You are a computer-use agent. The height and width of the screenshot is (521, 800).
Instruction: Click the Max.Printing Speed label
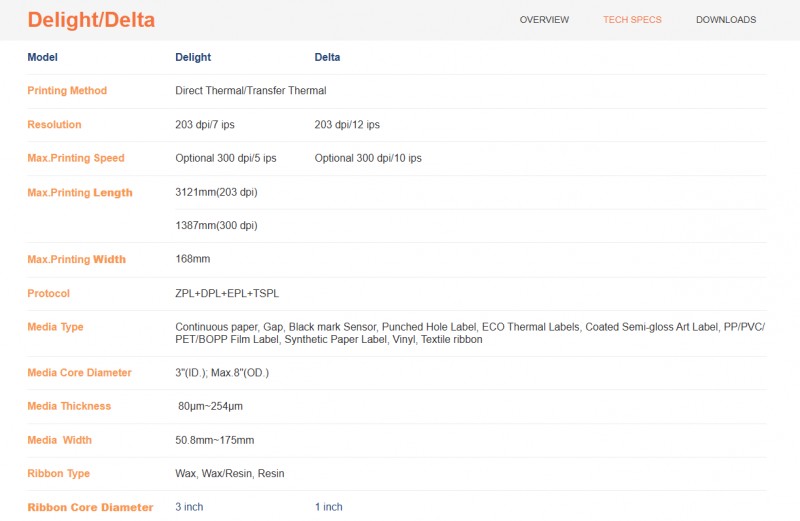pos(76,158)
